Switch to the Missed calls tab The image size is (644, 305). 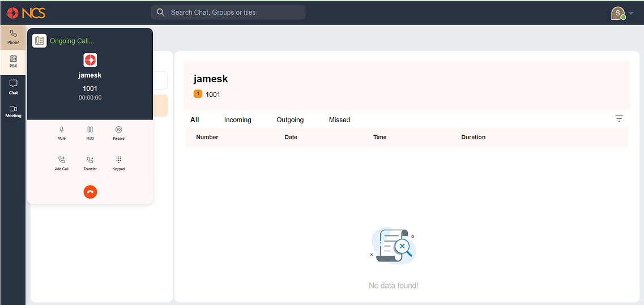[339, 120]
